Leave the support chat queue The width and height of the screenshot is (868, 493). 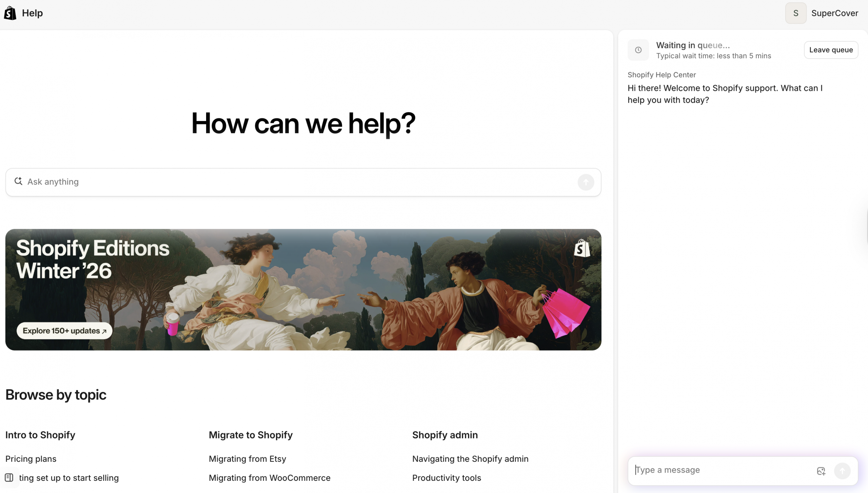831,50
